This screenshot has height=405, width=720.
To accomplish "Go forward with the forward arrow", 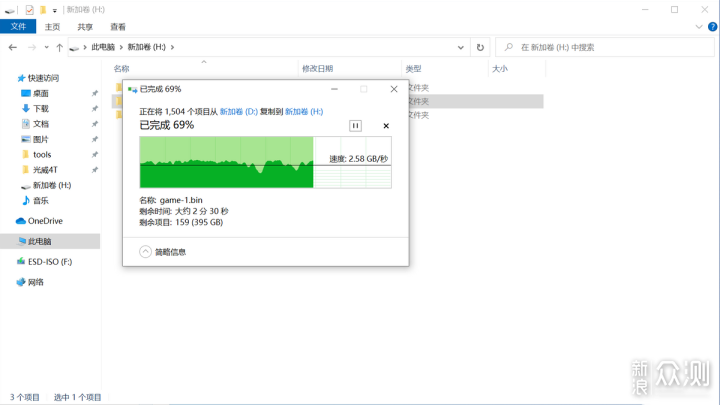I will [32, 47].
